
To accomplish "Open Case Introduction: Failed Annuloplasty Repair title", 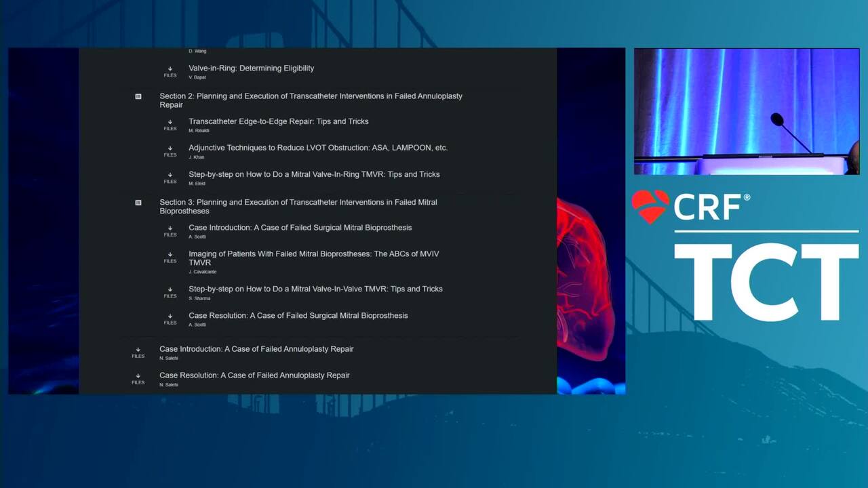I will pos(256,349).
